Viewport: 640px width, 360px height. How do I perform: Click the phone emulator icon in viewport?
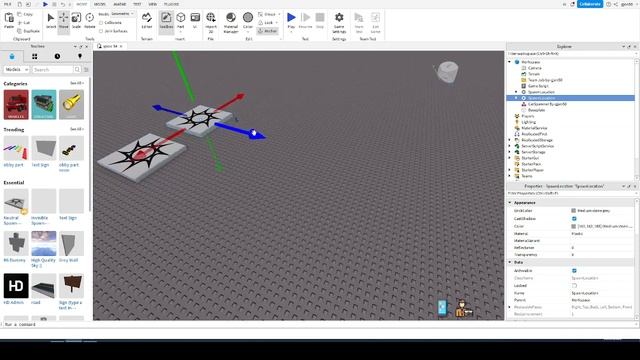point(443,307)
